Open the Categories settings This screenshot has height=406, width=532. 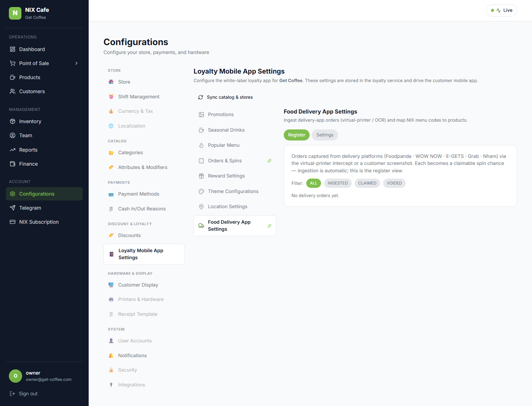click(x=144, y=153)
